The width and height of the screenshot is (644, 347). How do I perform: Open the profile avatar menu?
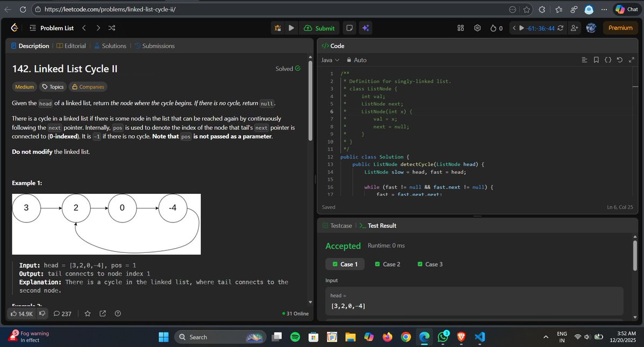click(591, 27)
